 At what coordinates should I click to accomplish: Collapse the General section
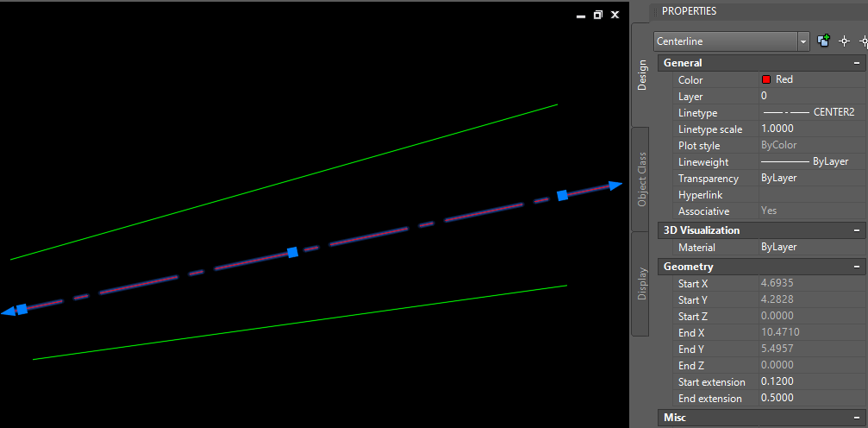point(857,63)
